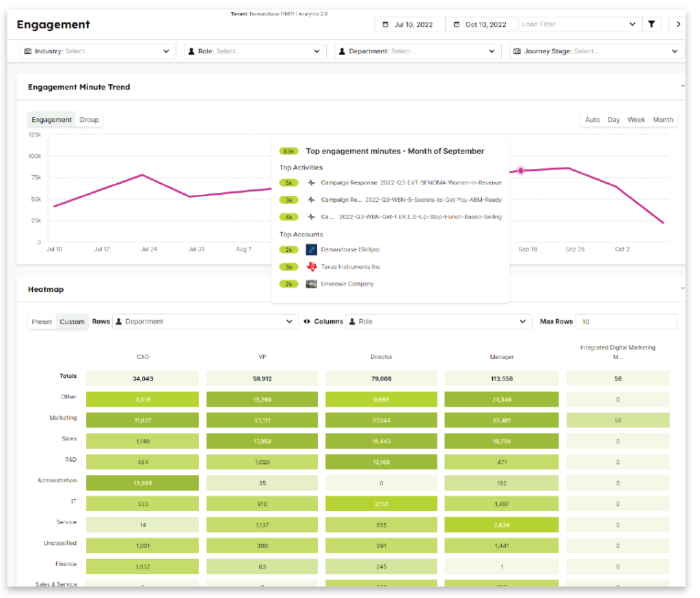The image size is (700, 598).
Task: Click the Demandbase (Skilljar) account logo
Action: (x=312, y=249)
